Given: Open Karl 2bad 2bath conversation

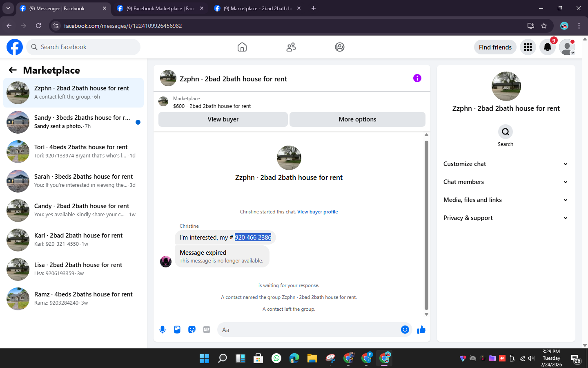Looking at the screenshot, I should (x=73, y=240).
